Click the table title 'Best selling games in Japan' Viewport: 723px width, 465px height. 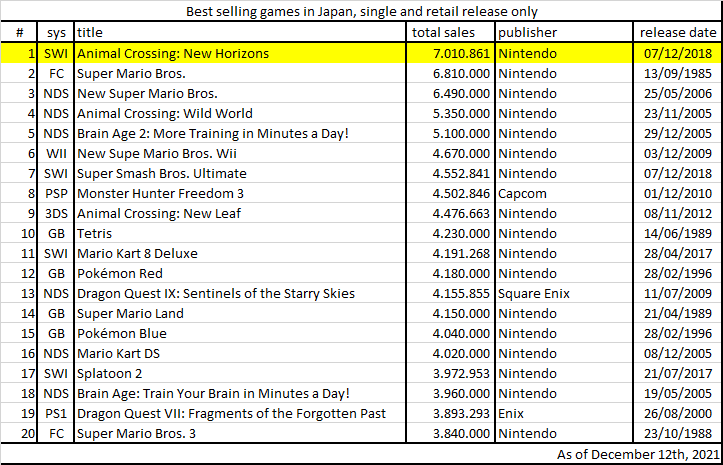362,11
